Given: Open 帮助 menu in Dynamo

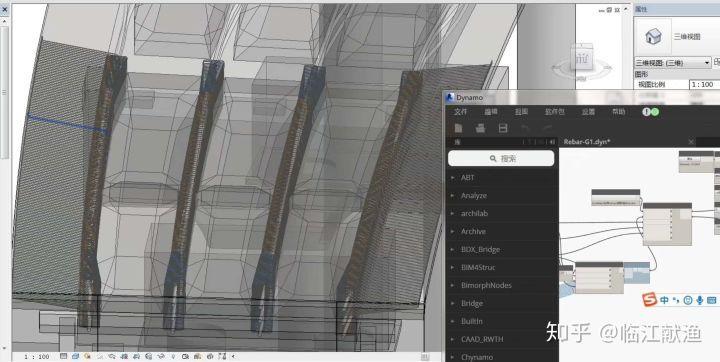Looking at the screenshot, I should coord(619,112).
